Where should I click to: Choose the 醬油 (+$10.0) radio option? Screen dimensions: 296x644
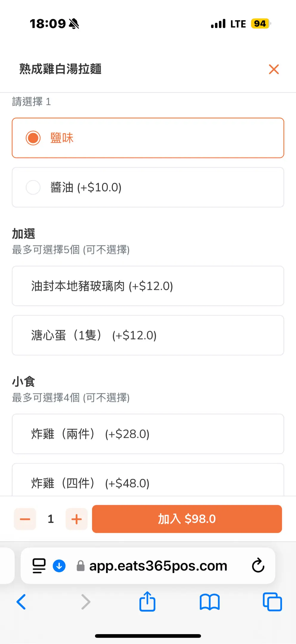(x=33, y=187)
